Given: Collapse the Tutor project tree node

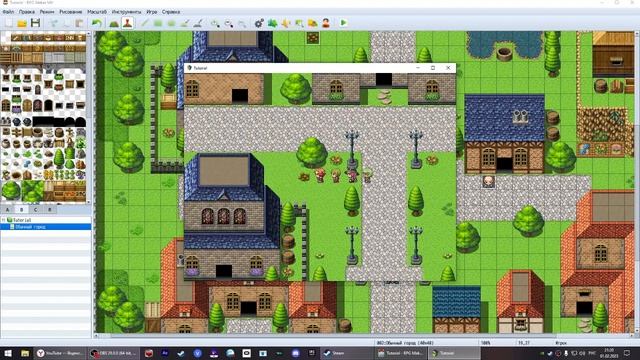Looking at the screenshot, I should 4,220.
